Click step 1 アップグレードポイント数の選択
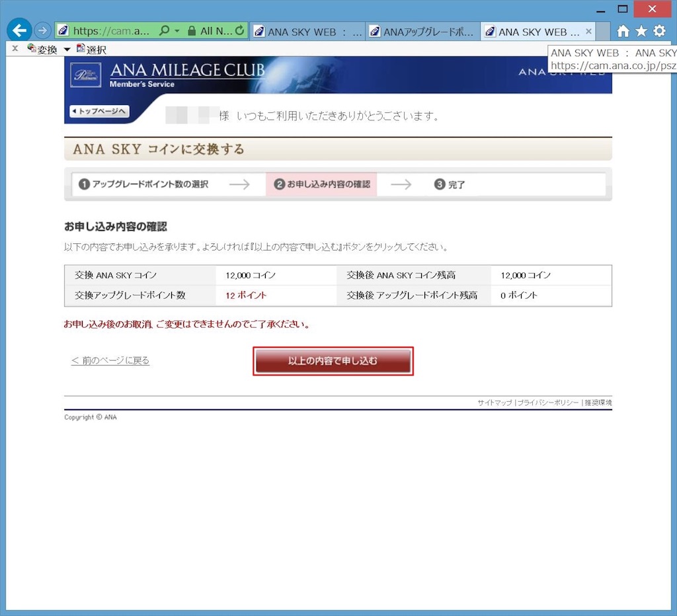Screen dimensions: 677x616 (x=143, y=184)
